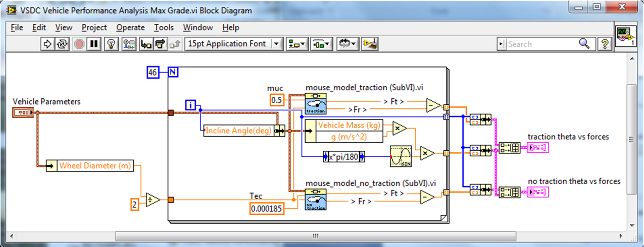Click the magnifying glass search button
The height and width of the screenshot is (247, 644).
[x=584, y=44]
